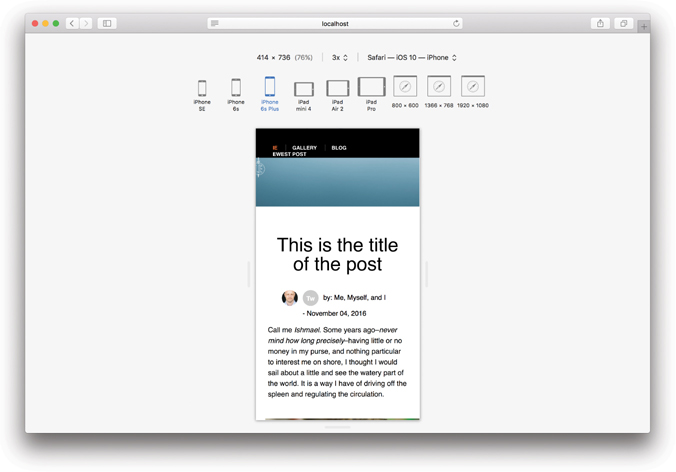The width and height of the screenshot is (676, 472).
Task: Click the localhost address field
Action: pos(335,23)
